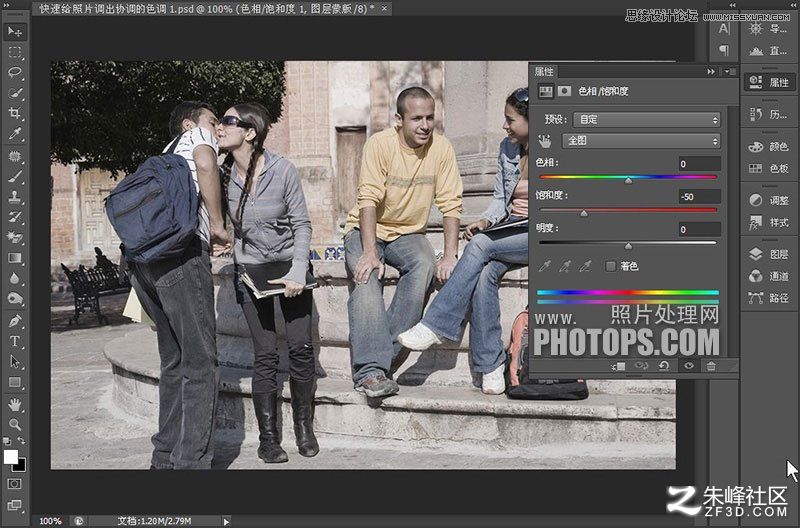
Task: Show the adjustment icon view in Properties
Action: [545, 91]
